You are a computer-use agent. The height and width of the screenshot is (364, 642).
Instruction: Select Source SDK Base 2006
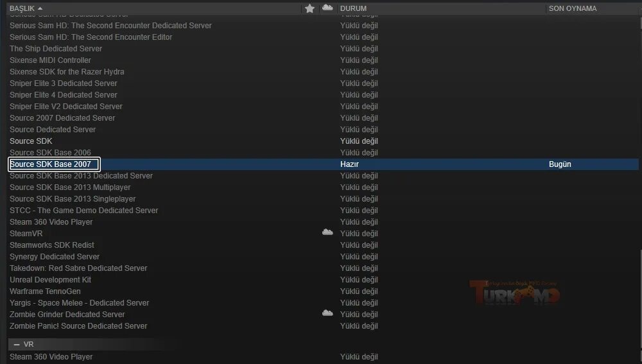click(50, 152)
